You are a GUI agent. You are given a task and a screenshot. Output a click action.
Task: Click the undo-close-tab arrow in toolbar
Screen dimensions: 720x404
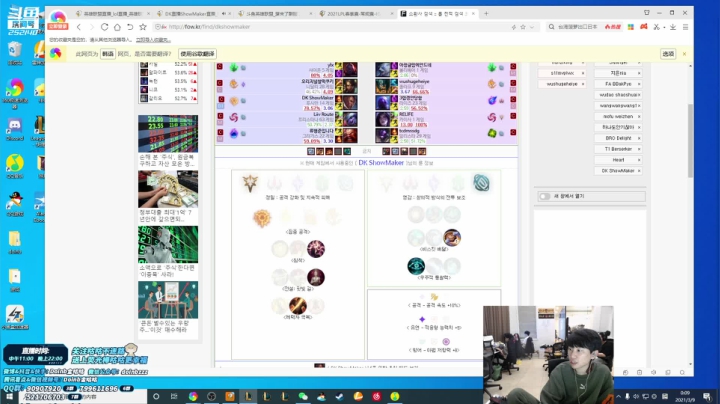pos(130,27)
